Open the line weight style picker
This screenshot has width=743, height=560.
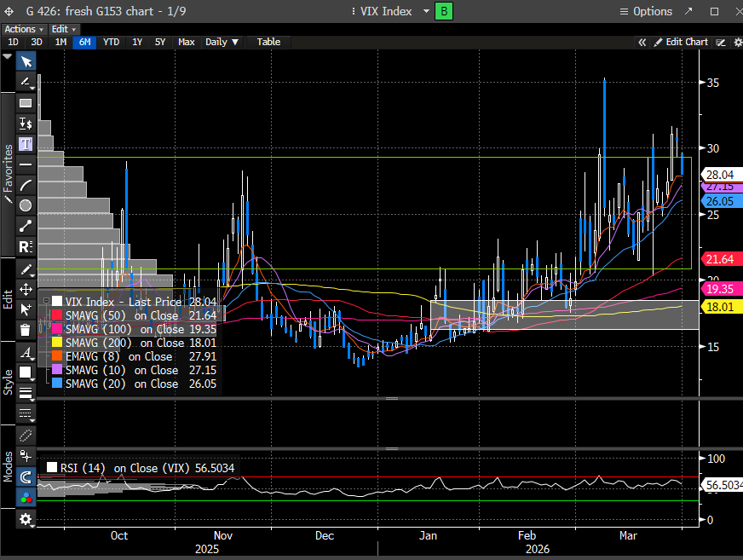tap(26, 393)
